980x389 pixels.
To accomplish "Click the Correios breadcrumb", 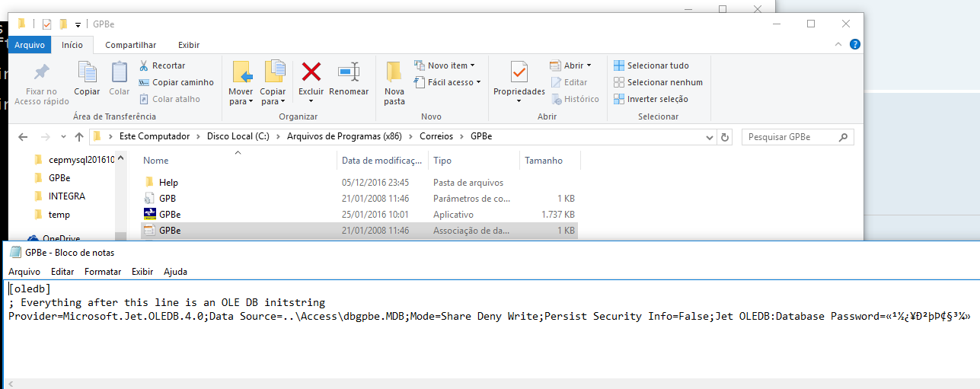I will [x=436, y=137].
